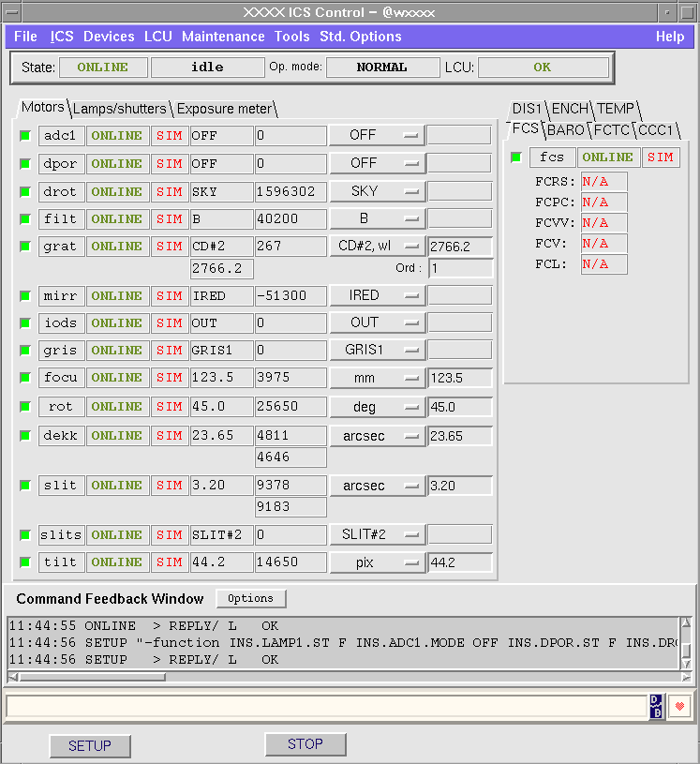The height and width of the screenshot is (764, 700).
Task: Toggle the tilt green checkbox
Action: point(25,562)
